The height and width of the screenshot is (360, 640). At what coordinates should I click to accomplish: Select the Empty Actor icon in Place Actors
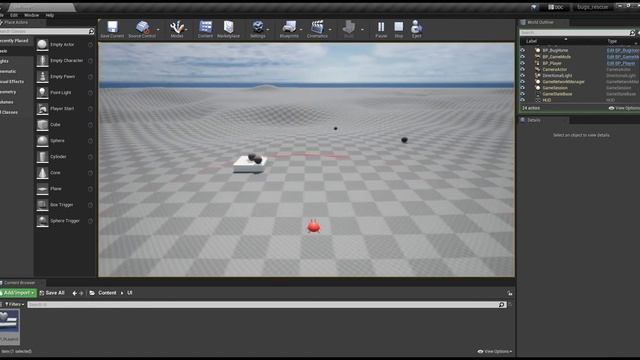click(x=42, y=44)
